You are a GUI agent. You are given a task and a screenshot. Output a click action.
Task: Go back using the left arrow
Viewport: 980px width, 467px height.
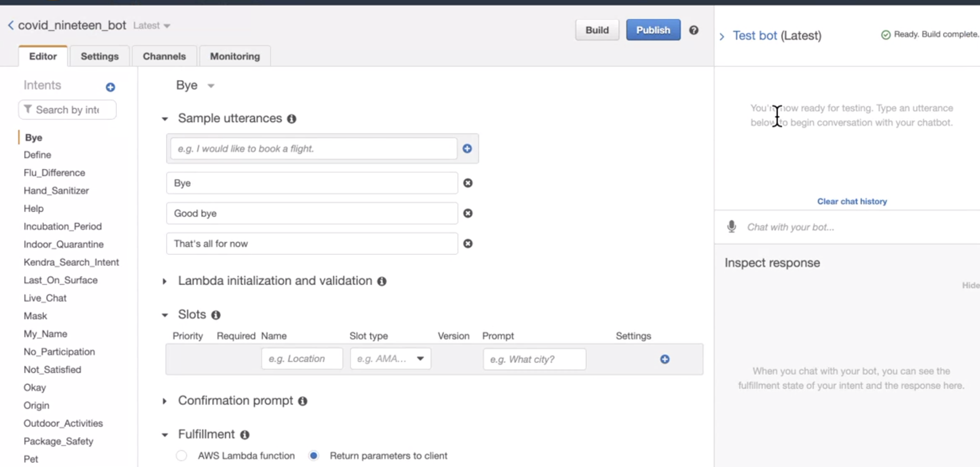pyautogui.click(x=11, y=26)
